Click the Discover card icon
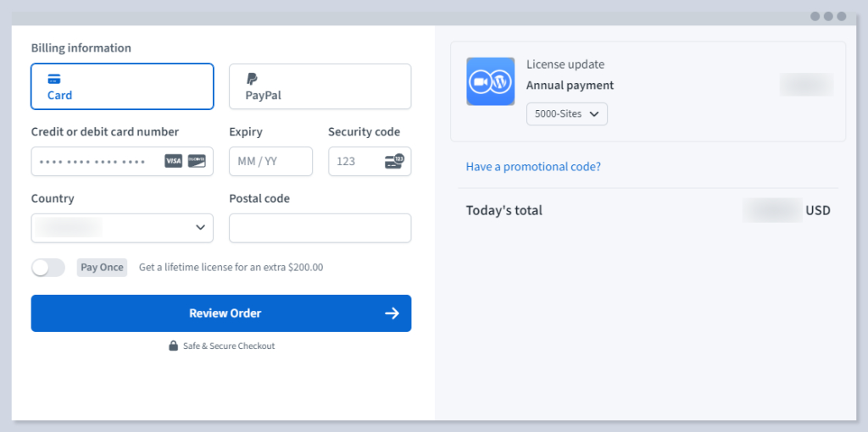Screen dimensions: 868x432 pyautogui.click(x=197, y=161)
